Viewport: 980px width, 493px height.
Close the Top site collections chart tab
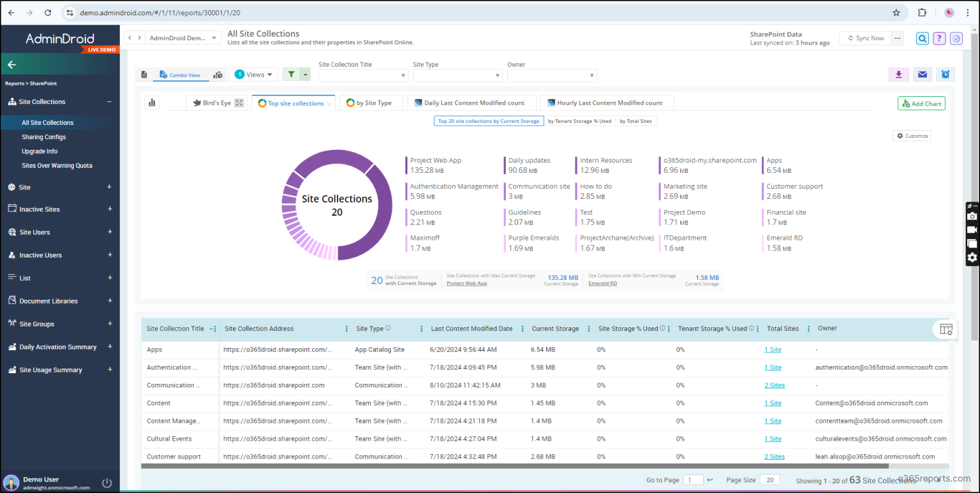[329, 103]
